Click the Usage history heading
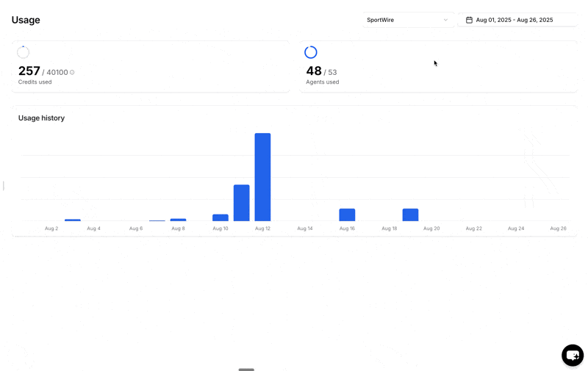588x371 pixels. point(42,118)
